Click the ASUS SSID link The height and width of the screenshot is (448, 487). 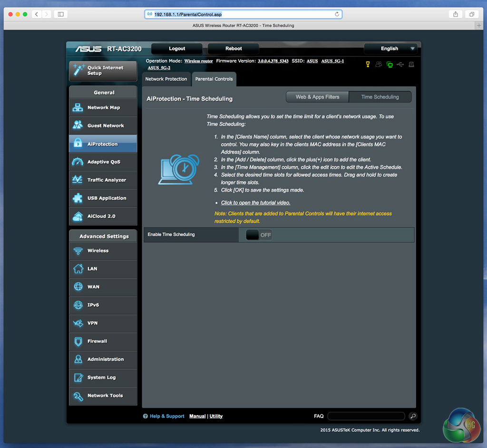312,61
